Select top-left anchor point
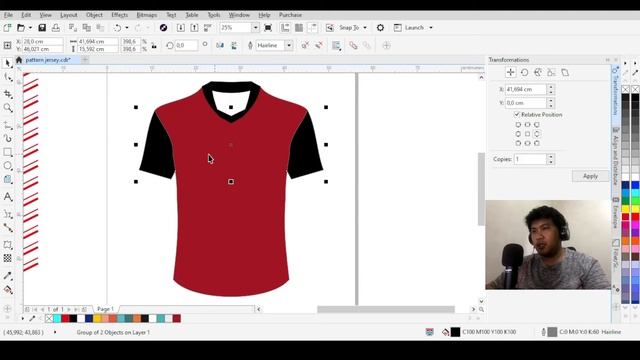Viewport: 640px width, 360px height. click(x=518, y=124)
